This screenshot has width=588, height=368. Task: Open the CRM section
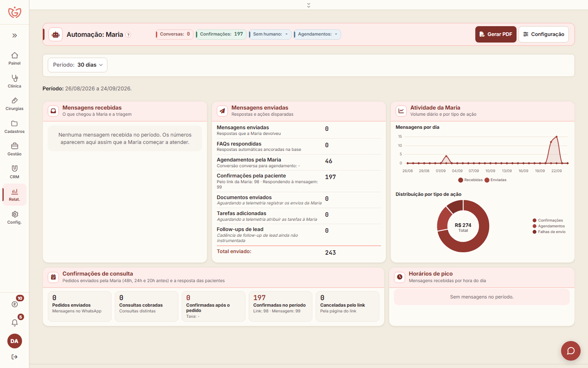tap(15, 172)
